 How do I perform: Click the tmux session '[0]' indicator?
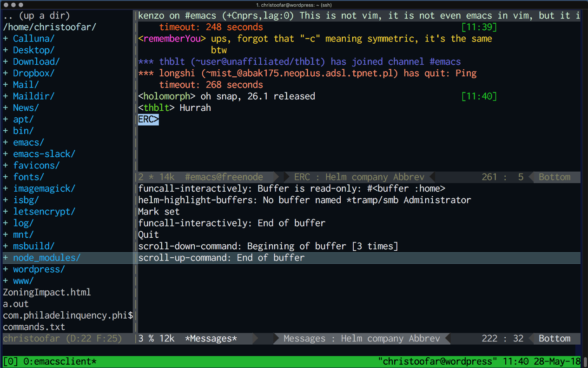(10, 361)
